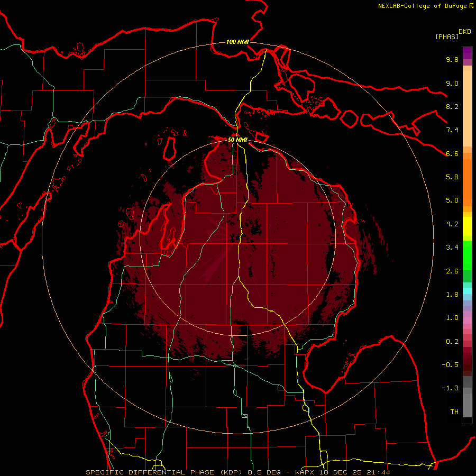Pick the solid orange color scale segment
The width and height of the screenshot is (476, 476).
click(x=467, y=183)
